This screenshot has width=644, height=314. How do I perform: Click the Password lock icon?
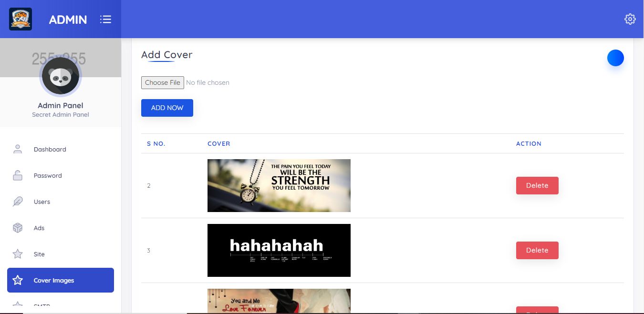[18, 175]
